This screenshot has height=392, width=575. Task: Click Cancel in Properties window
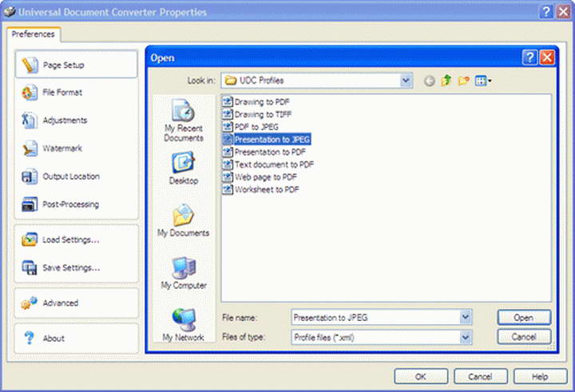[x=481, y=377]
